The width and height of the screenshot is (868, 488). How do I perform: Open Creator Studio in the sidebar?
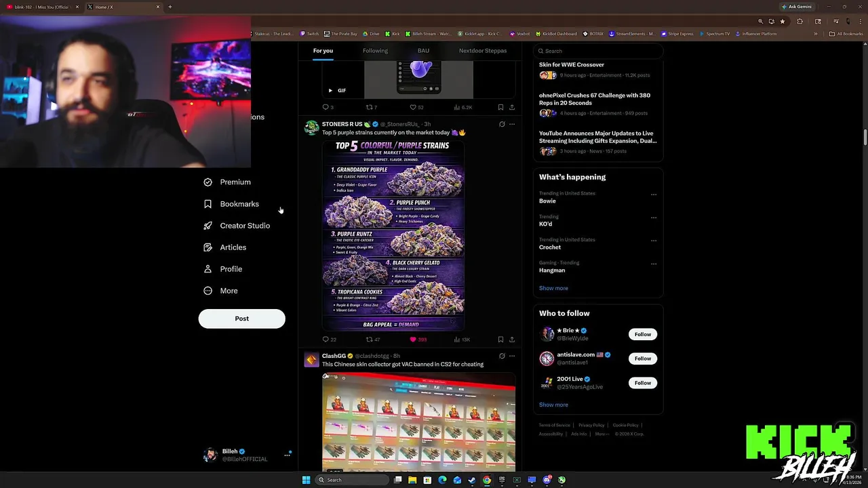tap(237, 225)
